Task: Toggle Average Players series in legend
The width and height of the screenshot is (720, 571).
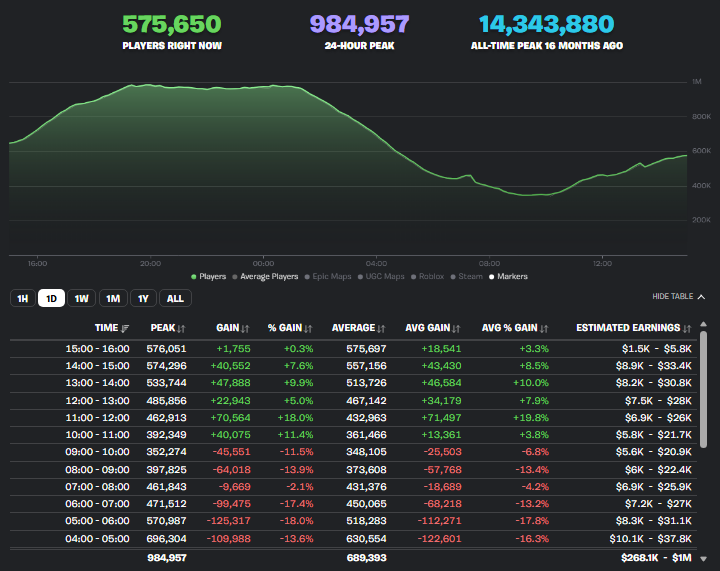Action: click(265, 276)
